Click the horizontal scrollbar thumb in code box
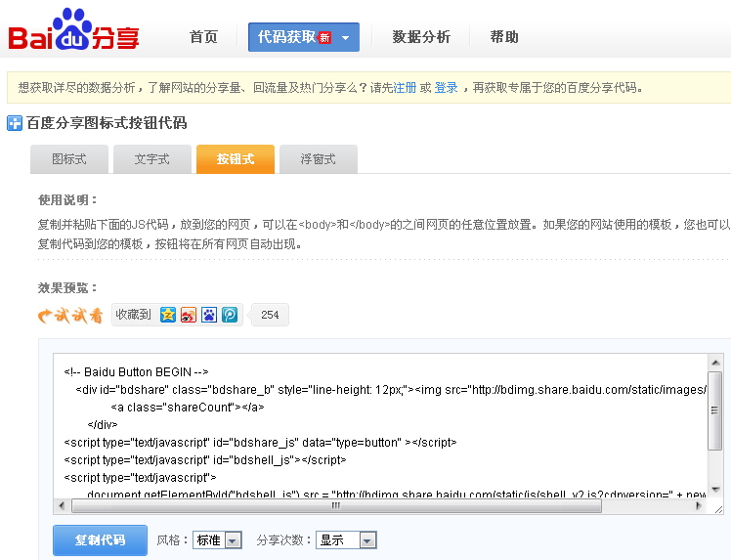731x560 pixels. coord(336,505)
